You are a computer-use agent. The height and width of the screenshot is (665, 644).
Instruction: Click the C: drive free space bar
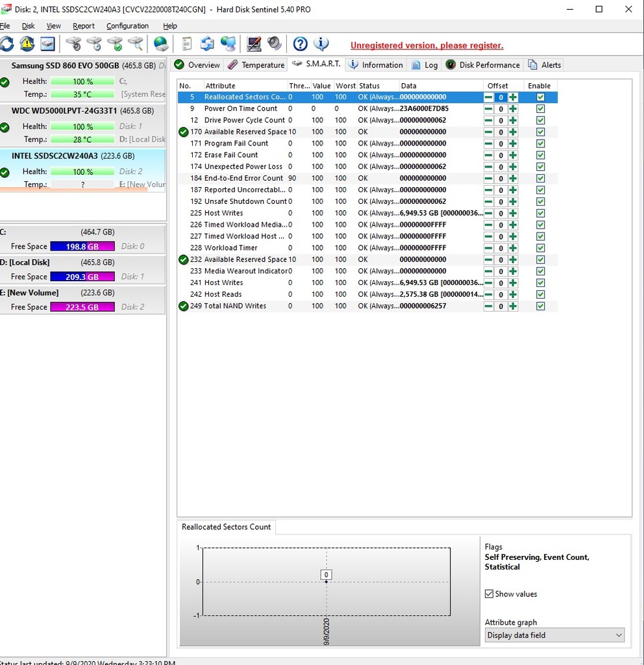[x=82, y=246]
